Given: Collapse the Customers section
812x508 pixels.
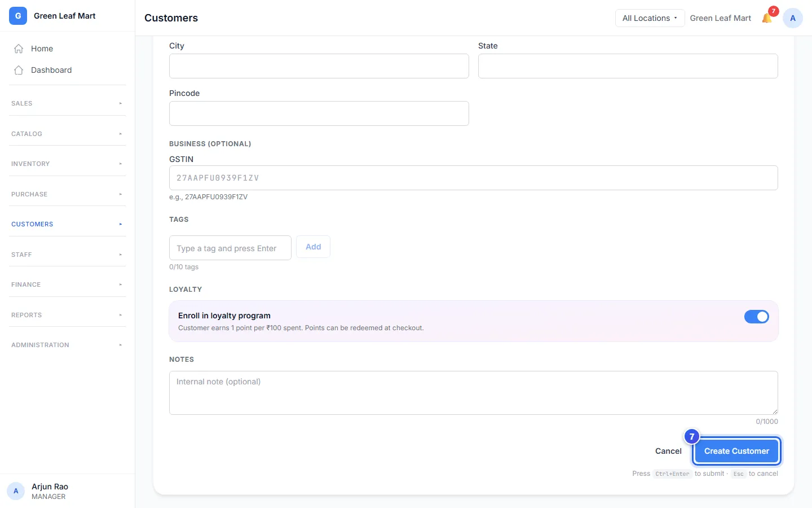Looking at the screenshot, I should (x=68, y=224).
